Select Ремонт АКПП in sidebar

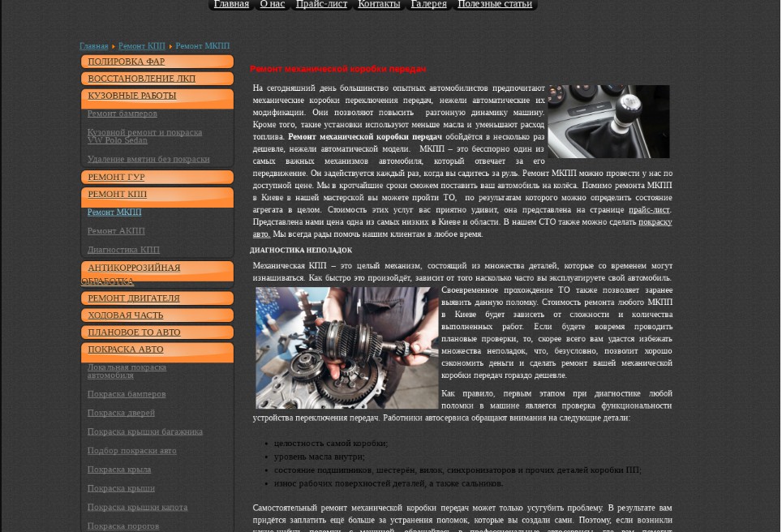[116, 231]
